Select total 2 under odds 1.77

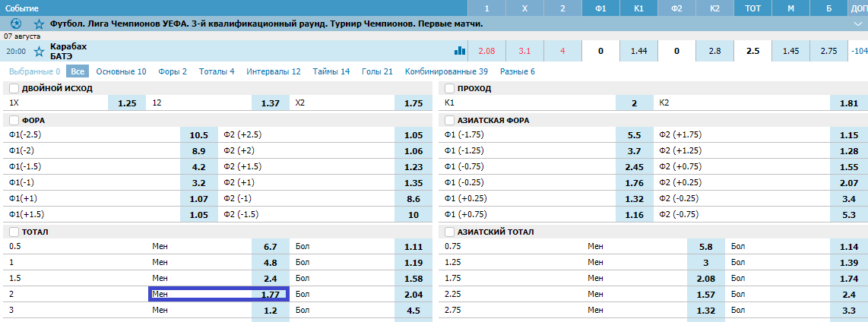[270, 295]
